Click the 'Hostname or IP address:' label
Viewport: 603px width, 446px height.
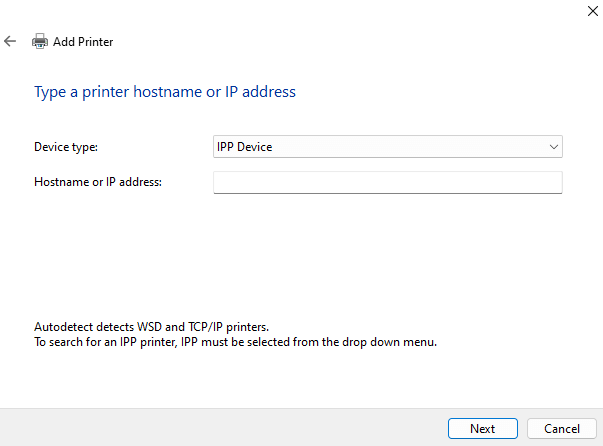click(x=98, y=181)
